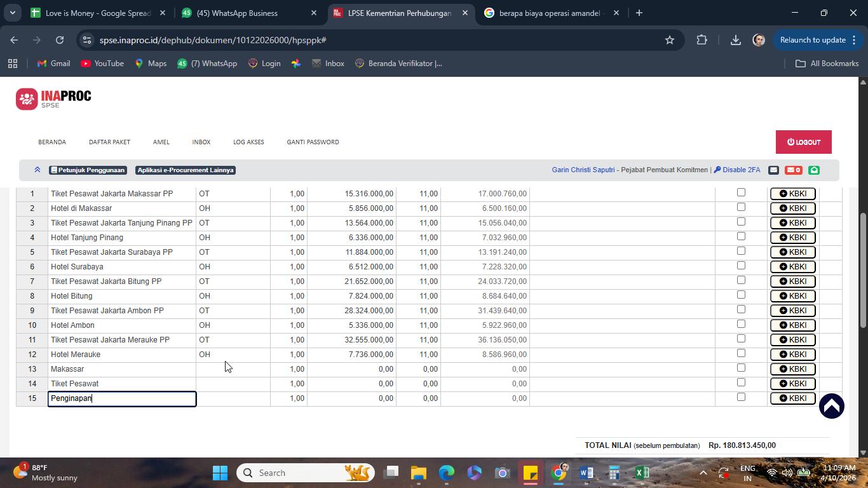
Task: Open Windows Start menu
Action: coord(220,473)
